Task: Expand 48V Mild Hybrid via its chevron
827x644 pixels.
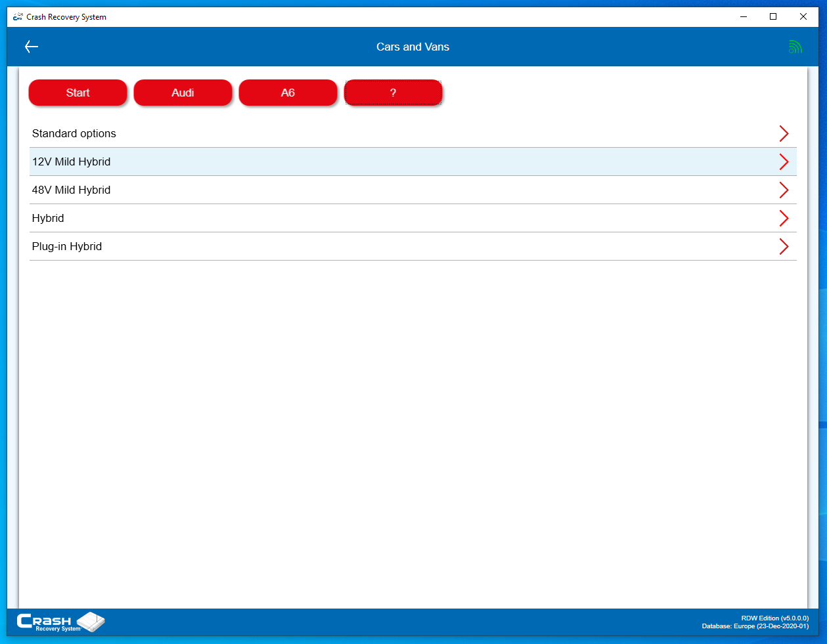Action: (784, 190)
